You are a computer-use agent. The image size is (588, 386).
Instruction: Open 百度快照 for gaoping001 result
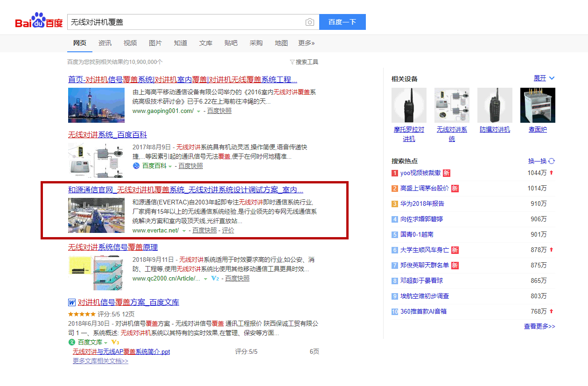(x=219, y=111)
